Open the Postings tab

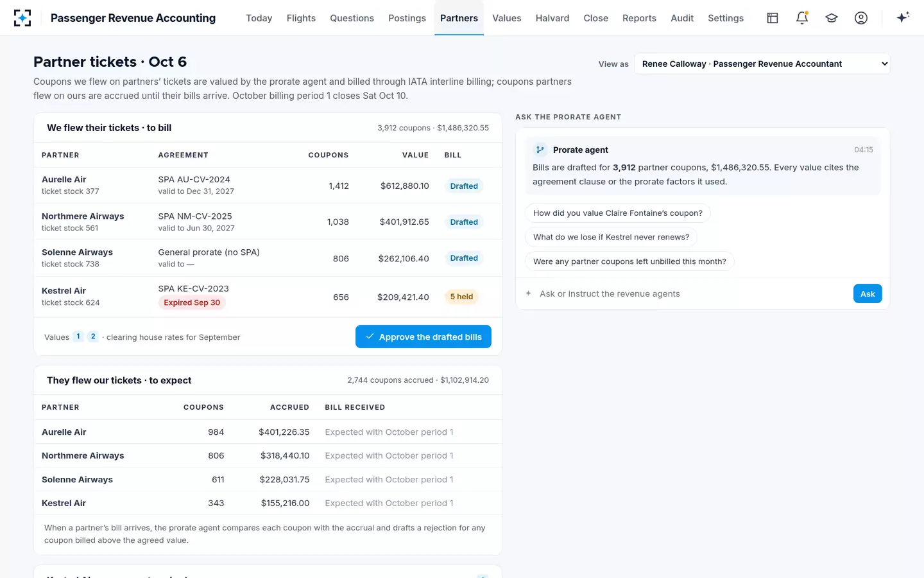407,18
